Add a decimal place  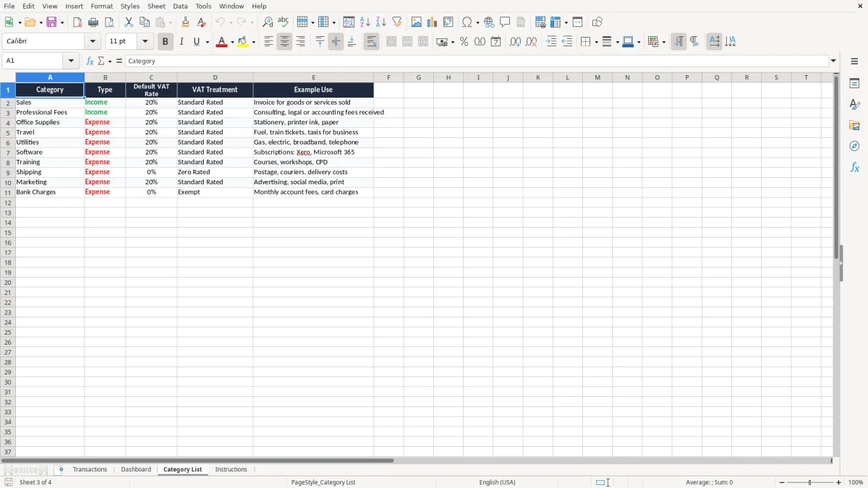(x=516, y=42)
